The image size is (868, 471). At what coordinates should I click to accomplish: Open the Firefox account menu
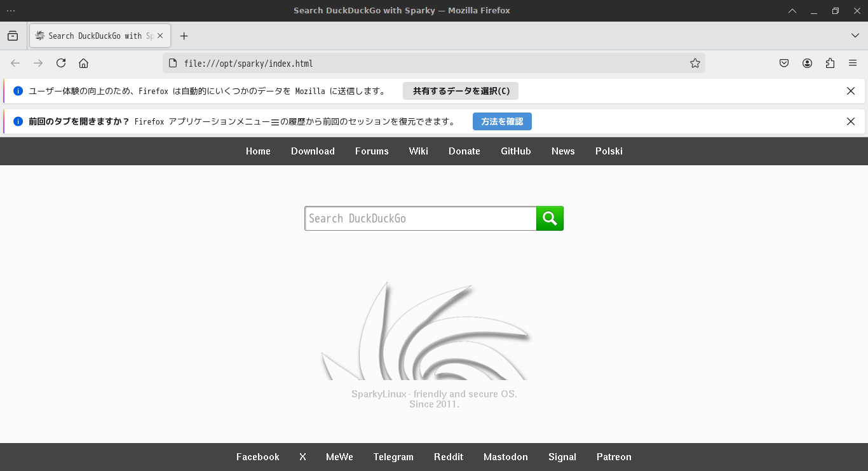point(807,63)
